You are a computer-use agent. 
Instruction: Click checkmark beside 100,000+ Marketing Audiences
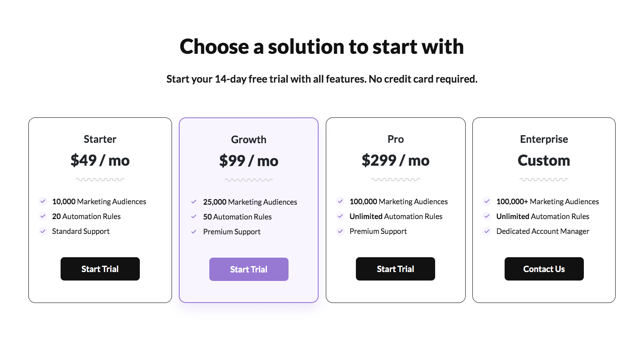point(487,201)
